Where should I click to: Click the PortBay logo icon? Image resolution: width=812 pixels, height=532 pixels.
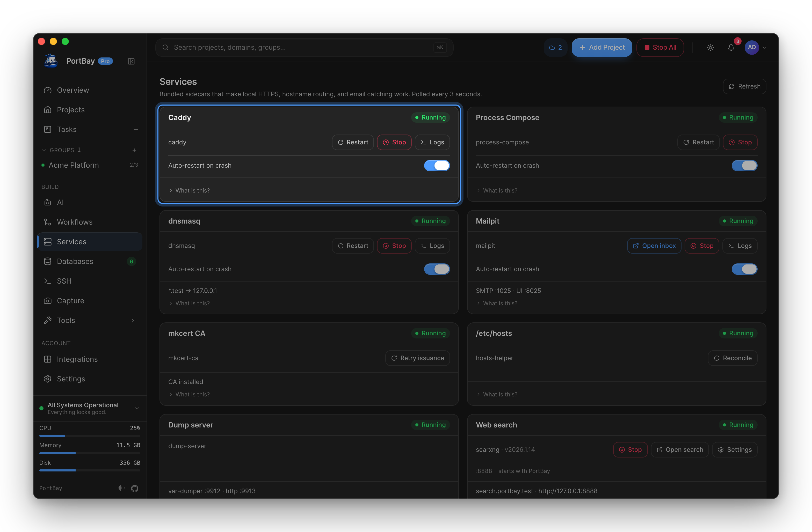(x=51, y=61)
